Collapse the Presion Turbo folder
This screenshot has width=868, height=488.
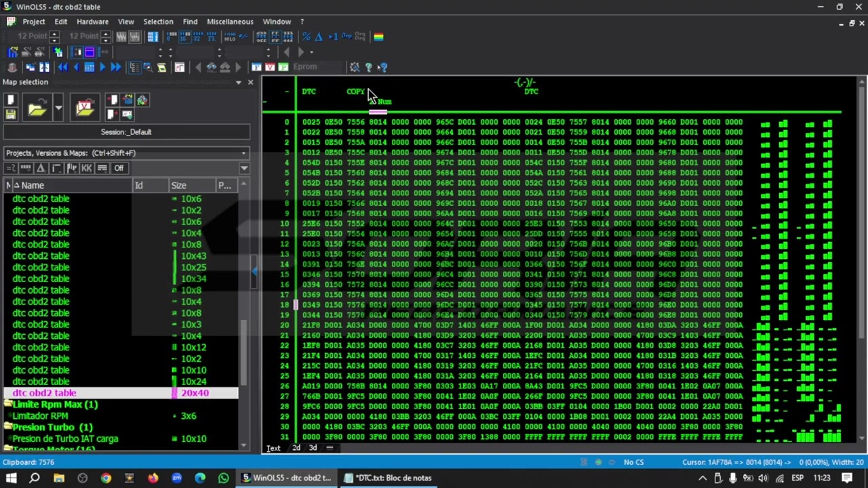(x=8, y=428)
